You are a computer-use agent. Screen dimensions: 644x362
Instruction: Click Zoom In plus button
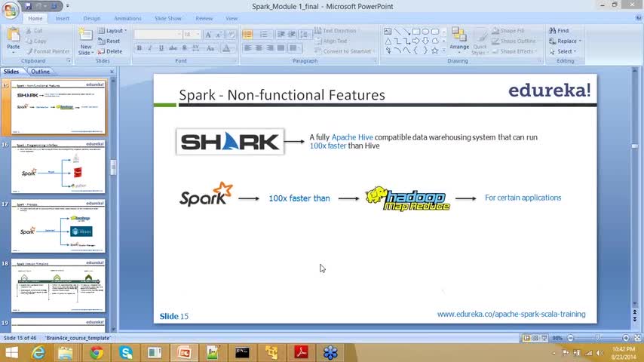click(x=625, y=338)
